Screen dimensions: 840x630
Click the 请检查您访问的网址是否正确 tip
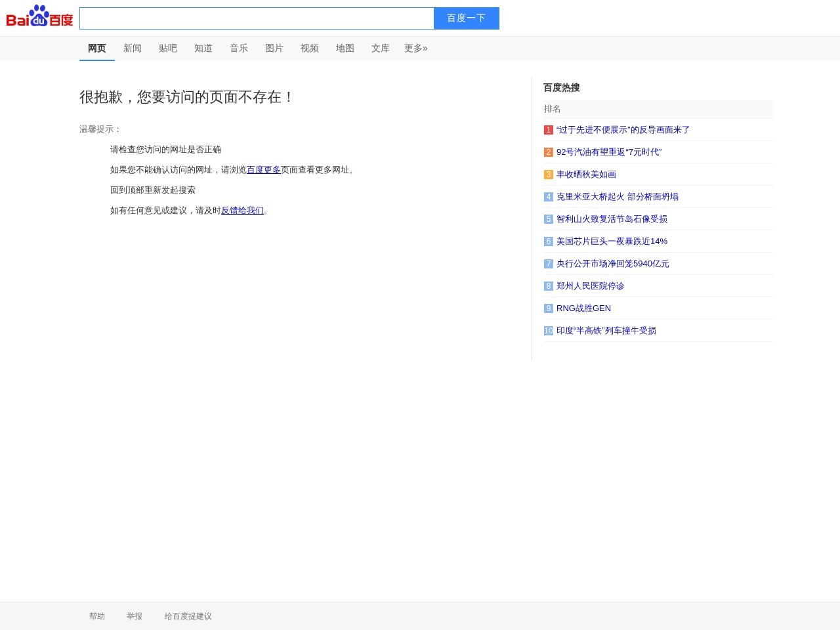(165, 150)
